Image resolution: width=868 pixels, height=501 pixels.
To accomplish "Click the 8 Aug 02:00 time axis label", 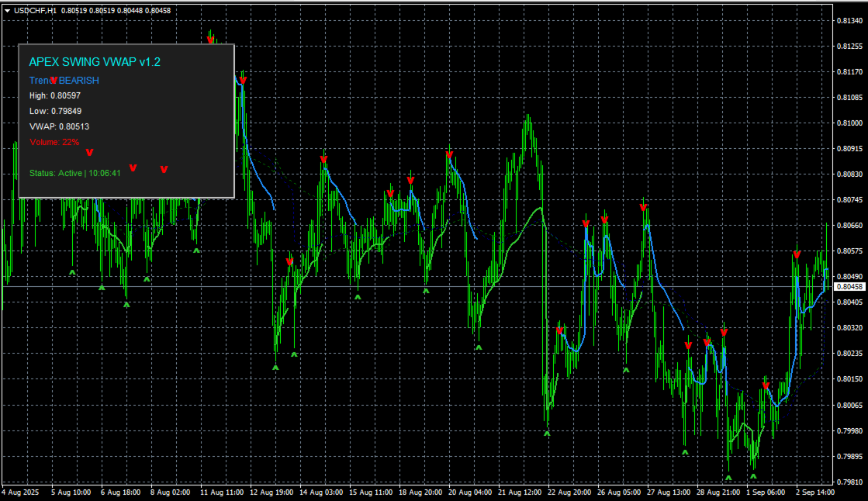I will tap(170, 492).
